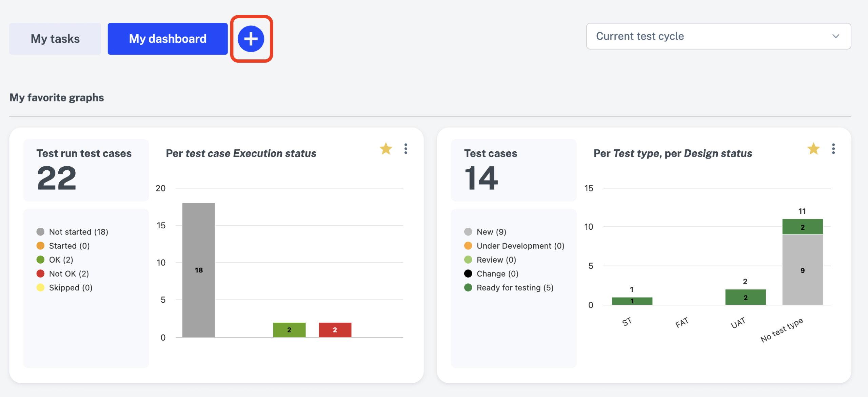Click the blue plus add dashboard button
868x397 pixels.
coord(251,39)
